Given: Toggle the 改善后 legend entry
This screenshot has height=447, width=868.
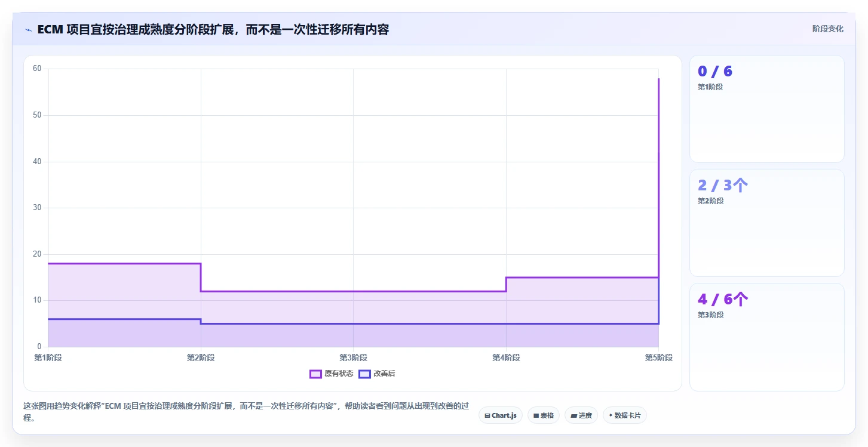Looking at the screenshot, I should pyautogui.click(x=377, y=374).
